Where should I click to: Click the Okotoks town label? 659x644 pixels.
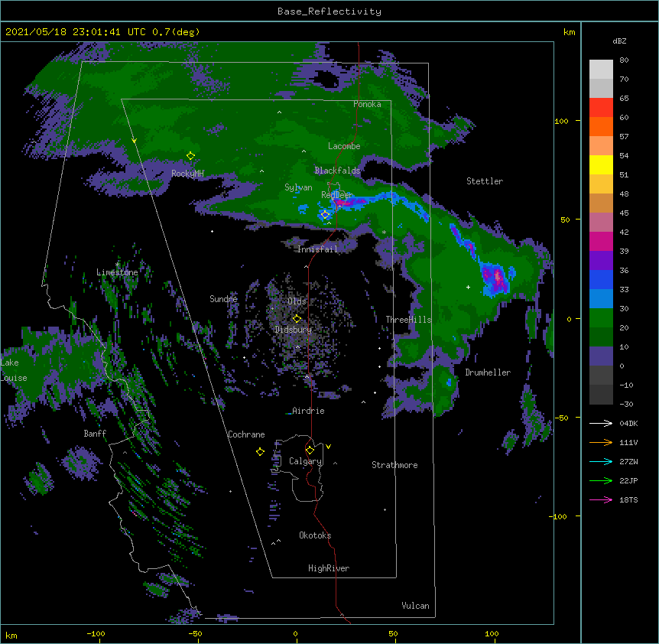(x=315, y=535)
